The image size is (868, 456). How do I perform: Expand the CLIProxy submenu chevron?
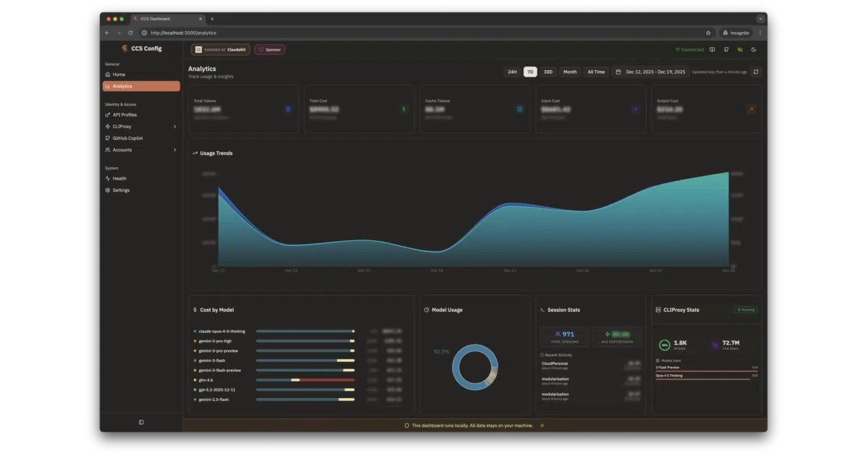coord(175,127)
